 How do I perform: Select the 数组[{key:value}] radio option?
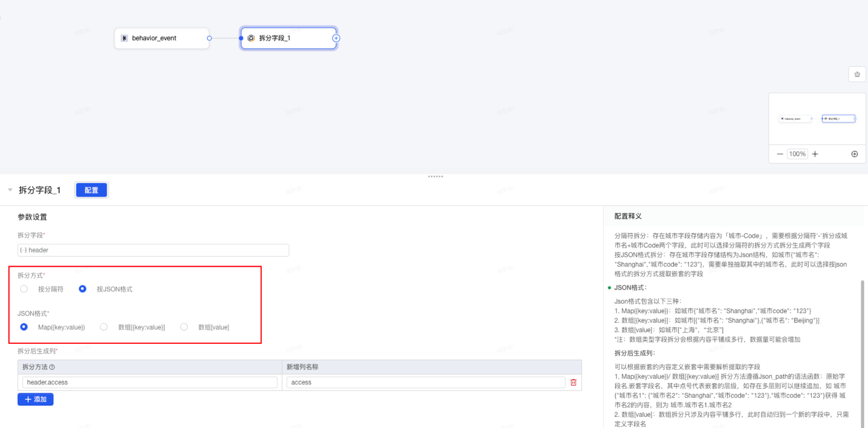[104, 327]
